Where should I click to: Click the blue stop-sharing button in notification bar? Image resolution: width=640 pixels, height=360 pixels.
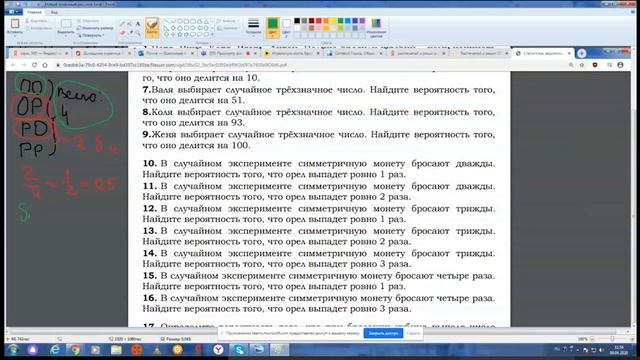pos(383,333)
